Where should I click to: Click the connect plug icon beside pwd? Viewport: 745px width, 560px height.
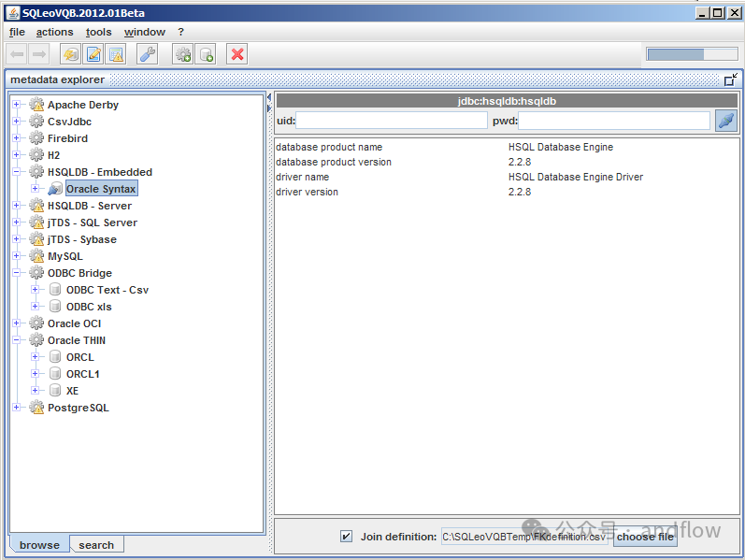pyautogui.click(x=725, y=121)
